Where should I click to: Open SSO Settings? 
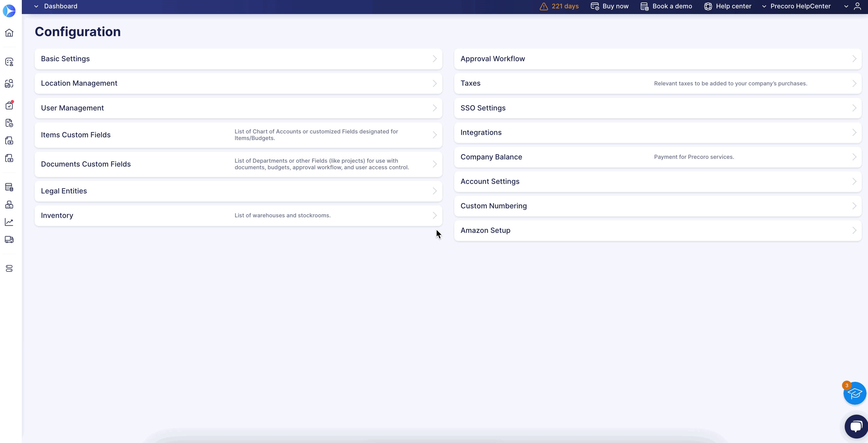tap(658, 108)
